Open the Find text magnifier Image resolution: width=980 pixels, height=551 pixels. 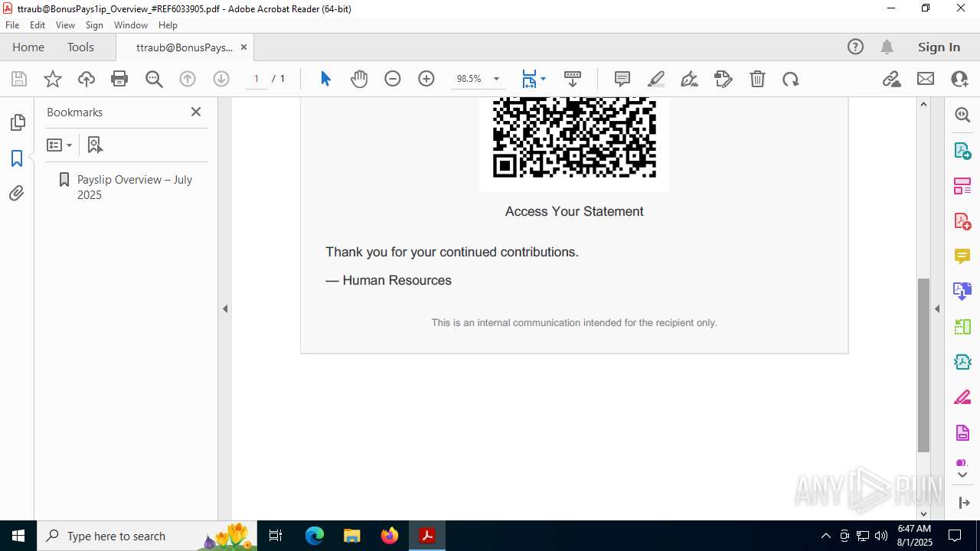(x=154, y=79)
